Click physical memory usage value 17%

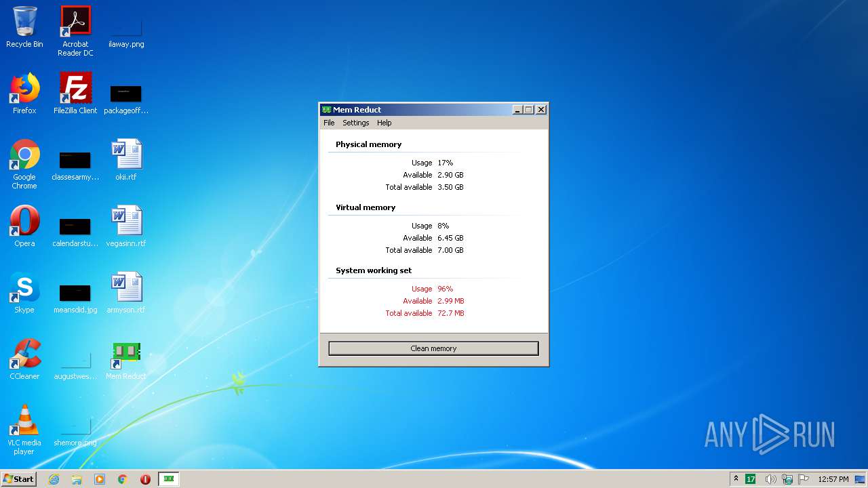click(445, 163)
